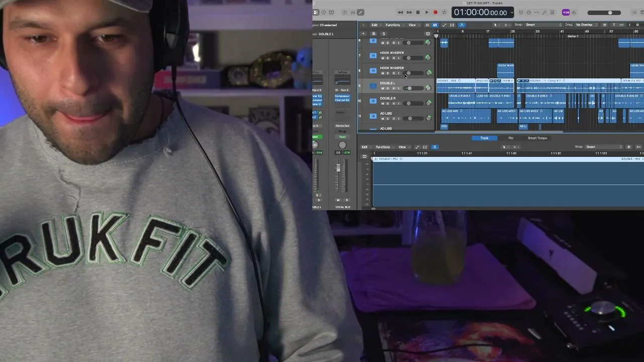
Task: Toggle the audio editor's Flex button
Action: [426, 147]
